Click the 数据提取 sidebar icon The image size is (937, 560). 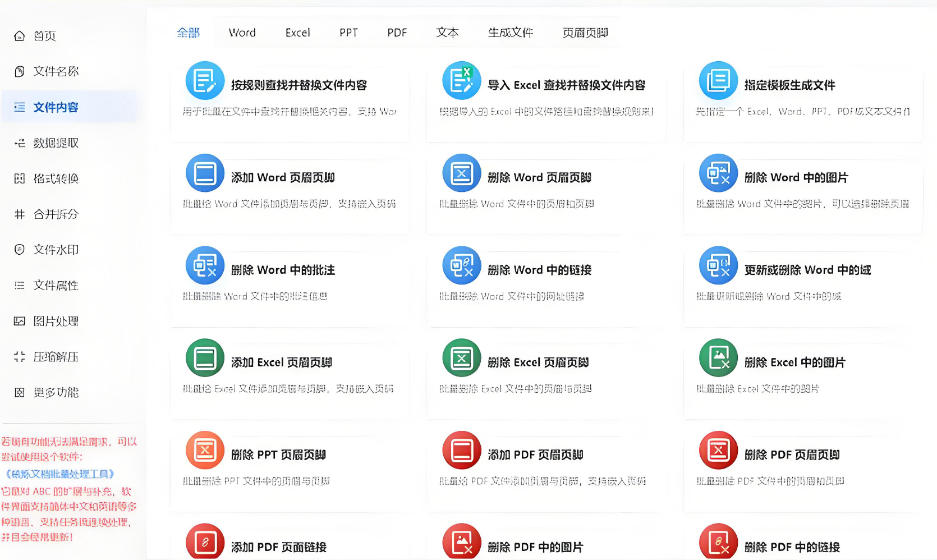[x=20, y=143]
